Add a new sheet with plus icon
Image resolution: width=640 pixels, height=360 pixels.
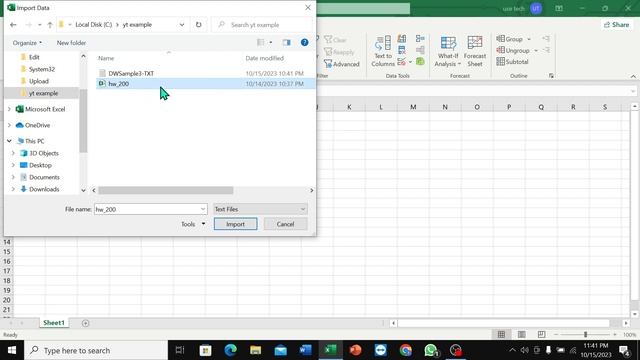[x=85, y=323]
